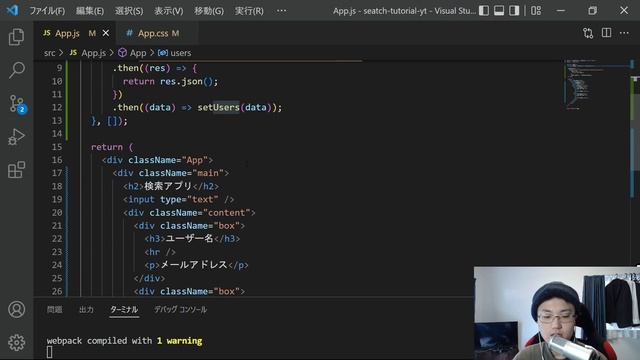The height and width of the screenshot is (360, 640).
Task: Open the Customize Layout menu
Action: pyautogui.click(x=536, y=11)
